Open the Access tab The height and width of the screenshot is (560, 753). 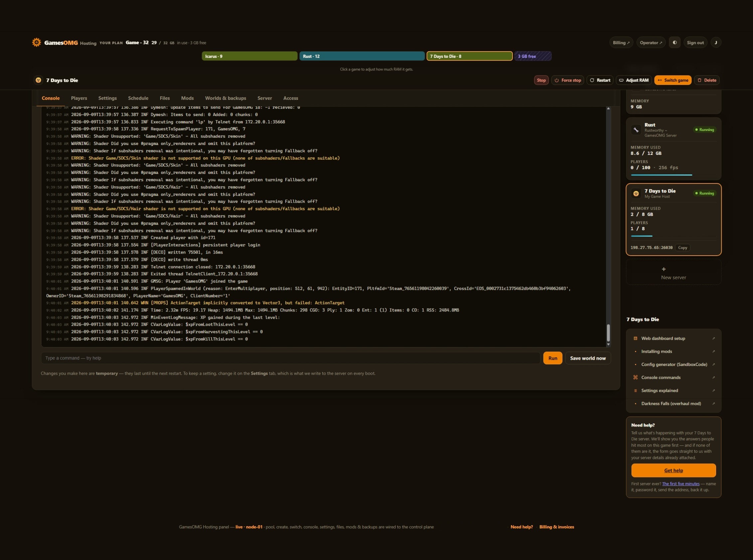[x=291, y=98]
